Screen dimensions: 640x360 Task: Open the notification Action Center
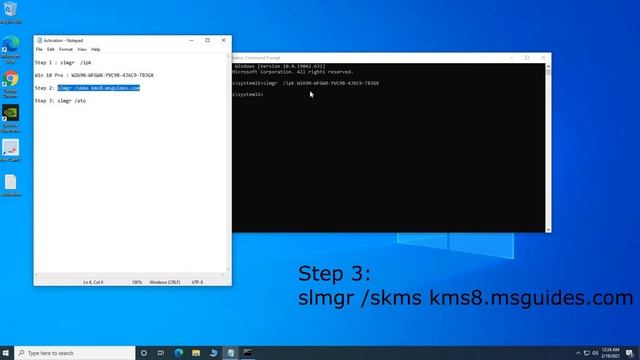630,353
